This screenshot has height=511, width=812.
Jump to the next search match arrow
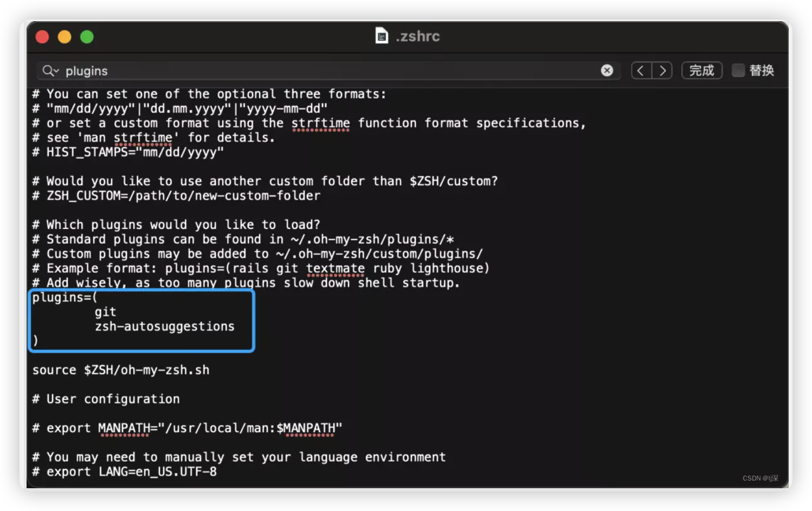pos(662,71)
